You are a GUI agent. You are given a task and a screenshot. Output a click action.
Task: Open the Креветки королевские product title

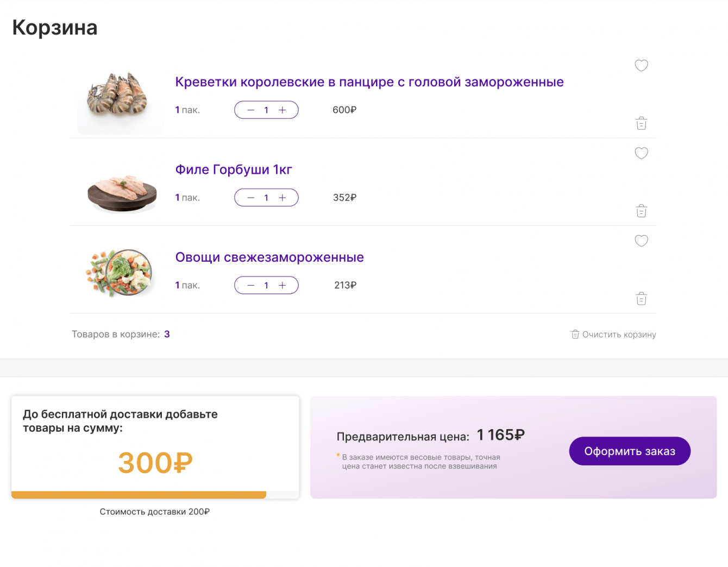369,82
